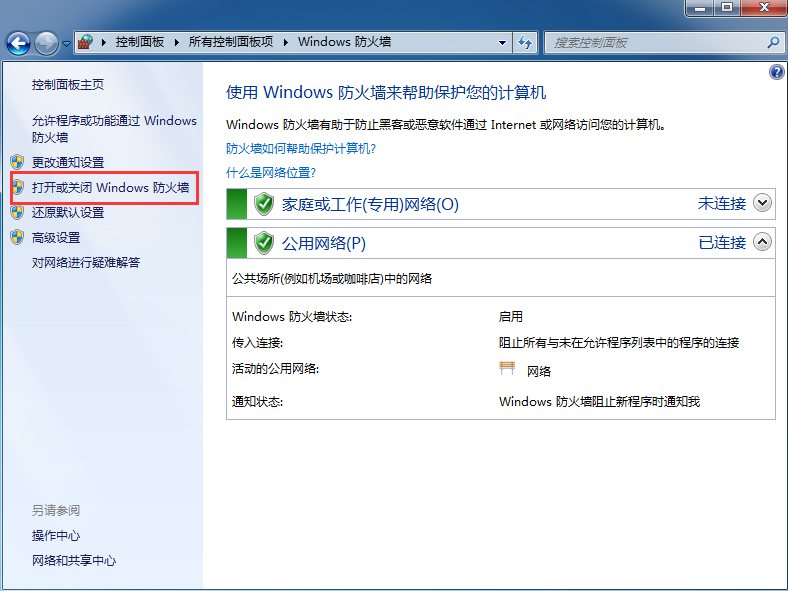Open the 什么是网络位置? help link

(x=271, y=173)
